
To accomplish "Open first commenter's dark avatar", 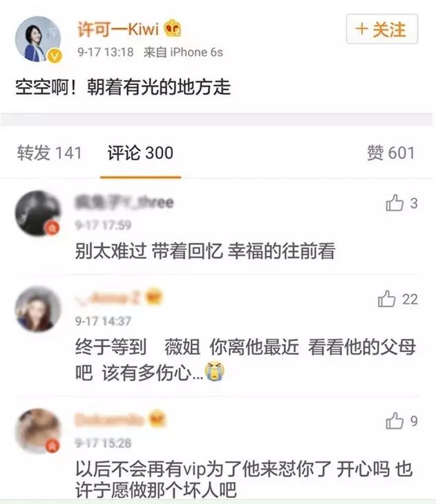I will [x=38, y=213].
